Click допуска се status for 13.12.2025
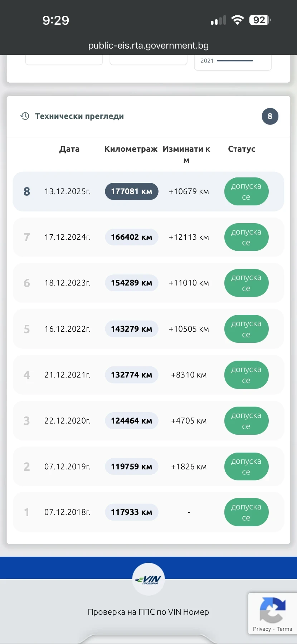Screen dimensions: 297x644 [246, 191]
